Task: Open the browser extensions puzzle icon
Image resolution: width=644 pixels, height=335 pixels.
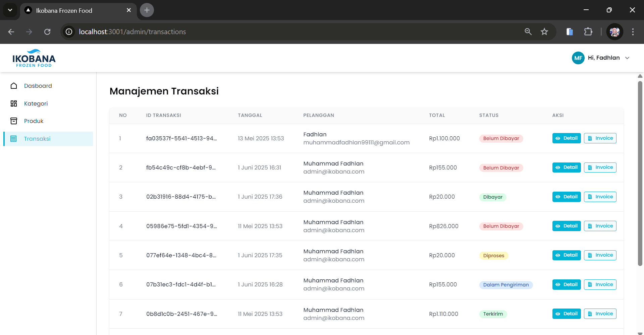Action: tap(588, 32)
